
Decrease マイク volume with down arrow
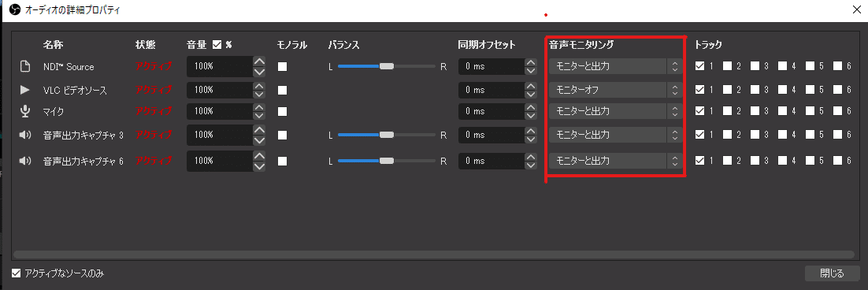coord(259,116)
